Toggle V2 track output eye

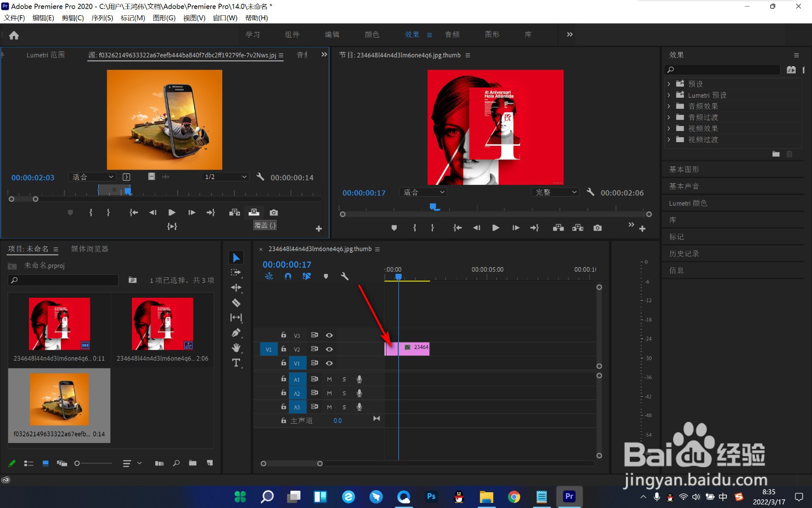click(329, 349)
